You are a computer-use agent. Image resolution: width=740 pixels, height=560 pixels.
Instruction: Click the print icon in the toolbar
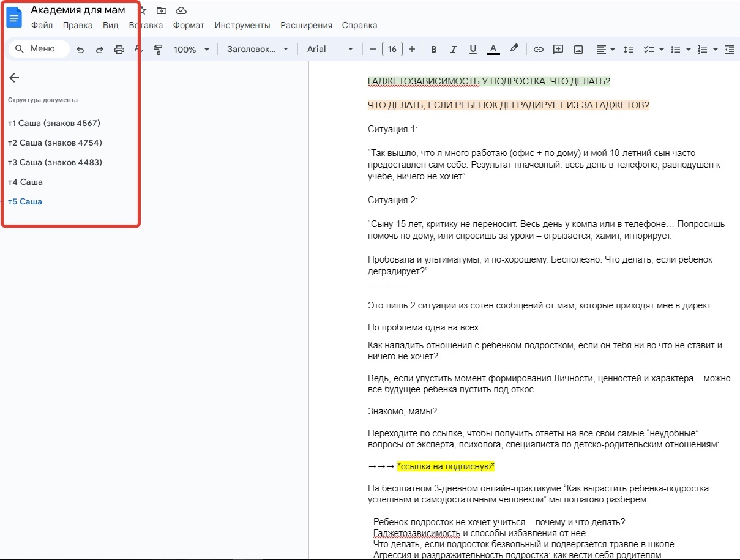119,50
